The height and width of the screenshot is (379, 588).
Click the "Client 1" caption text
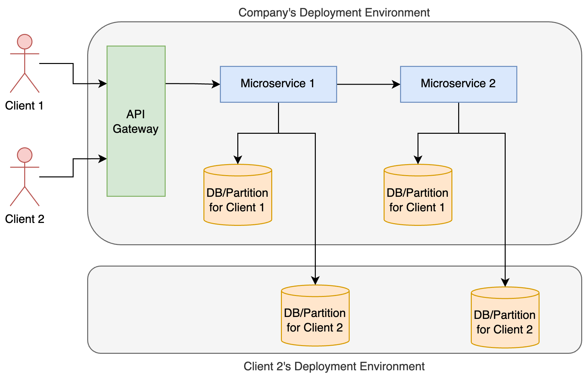(24, 106)
